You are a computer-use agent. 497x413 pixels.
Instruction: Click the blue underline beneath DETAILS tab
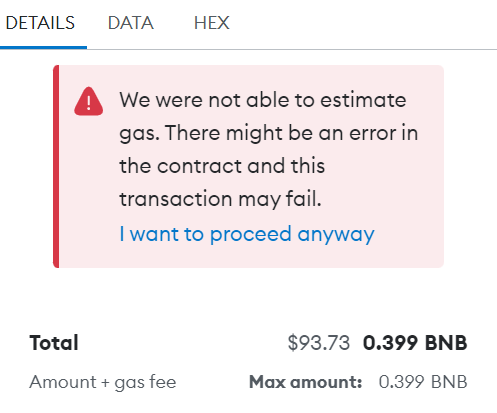tap(43, 48)
